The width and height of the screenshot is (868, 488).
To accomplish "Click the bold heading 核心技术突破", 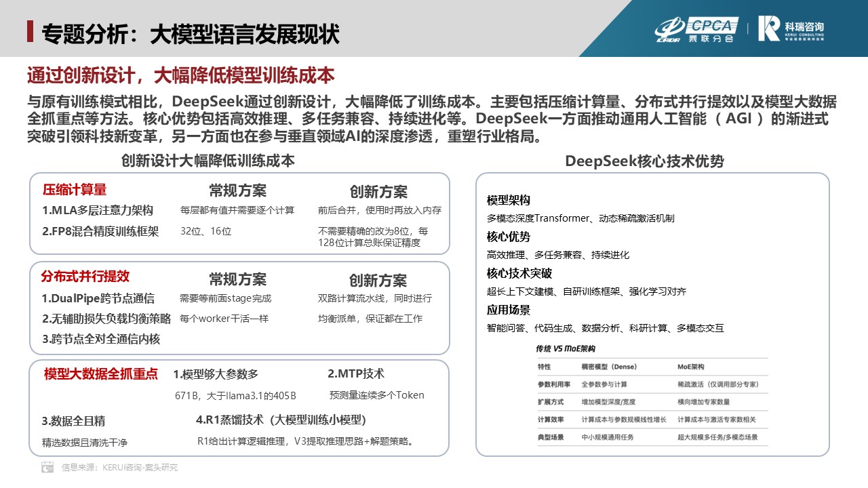I will pyautogui.click(x=519, y=274).
